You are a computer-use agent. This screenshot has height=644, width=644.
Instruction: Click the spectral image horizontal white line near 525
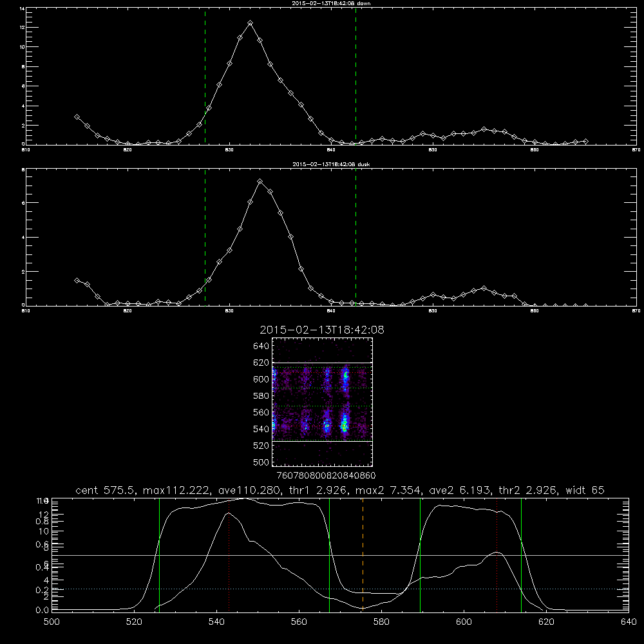(x=323, y=441)
